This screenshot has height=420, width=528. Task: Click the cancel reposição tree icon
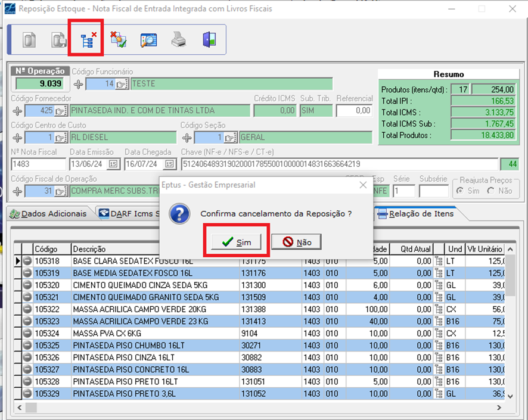click(x=88, y=40)
